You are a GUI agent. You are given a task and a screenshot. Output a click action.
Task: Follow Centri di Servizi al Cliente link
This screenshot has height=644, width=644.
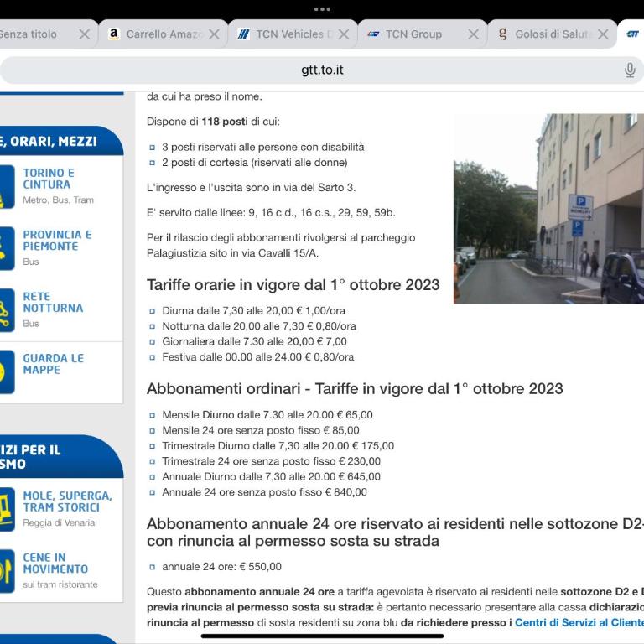point(579,623)
